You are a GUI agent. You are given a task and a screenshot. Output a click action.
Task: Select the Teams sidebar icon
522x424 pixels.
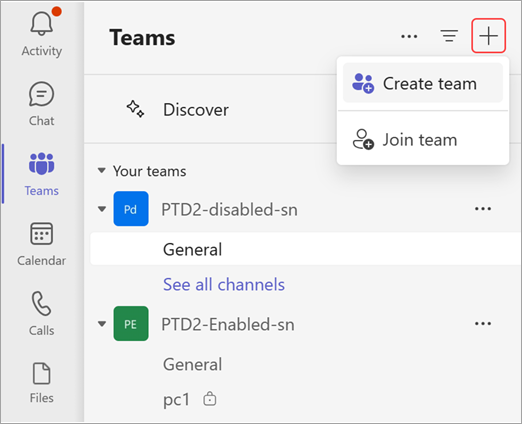point(42,174)
